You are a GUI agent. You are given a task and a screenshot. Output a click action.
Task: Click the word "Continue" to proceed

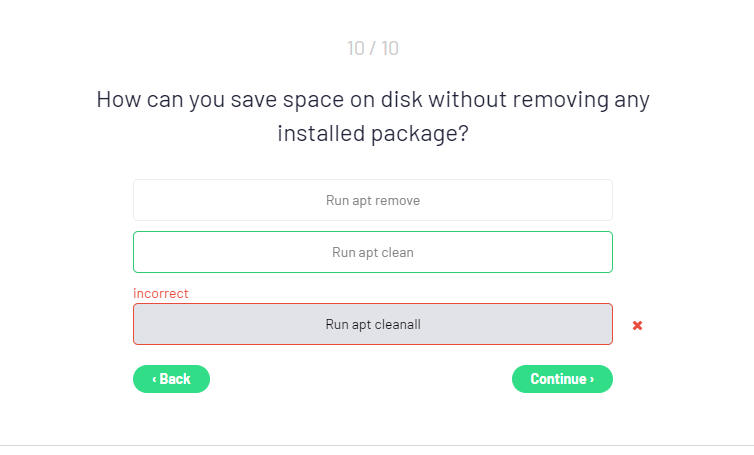(558, 379)
